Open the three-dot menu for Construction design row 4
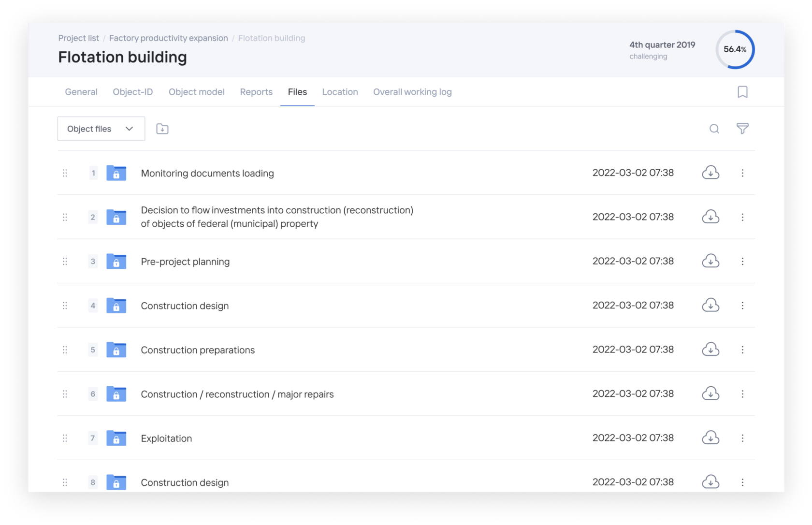Viewport: 812px width, 525px height. (x=742, y=305)
